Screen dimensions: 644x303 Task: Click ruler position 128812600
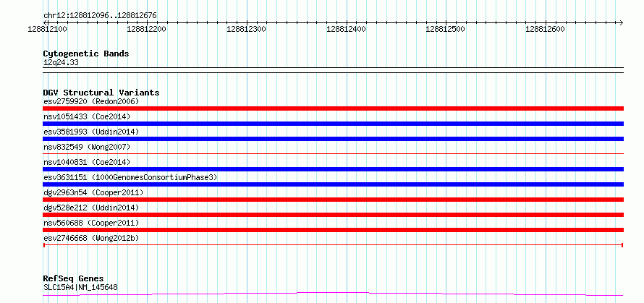546,29
